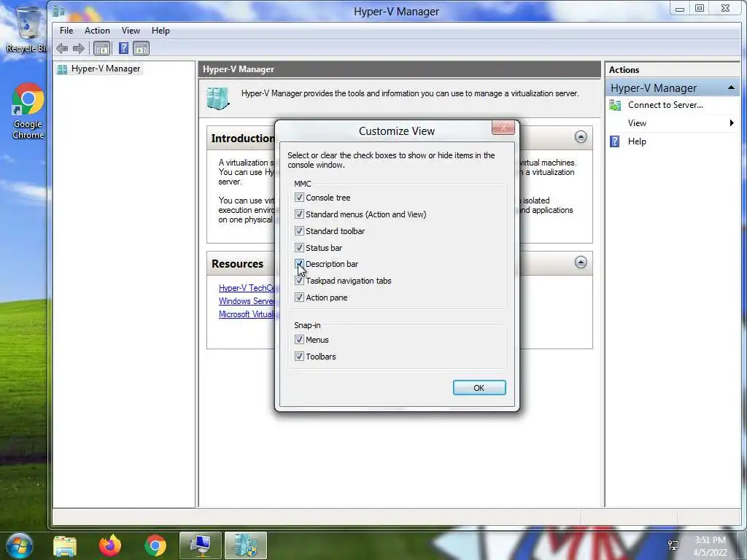Open the Recycle Bin desktop icon
Image resolution: width=747 pixels, height=560 pixels.
click(x=26, y=29)
